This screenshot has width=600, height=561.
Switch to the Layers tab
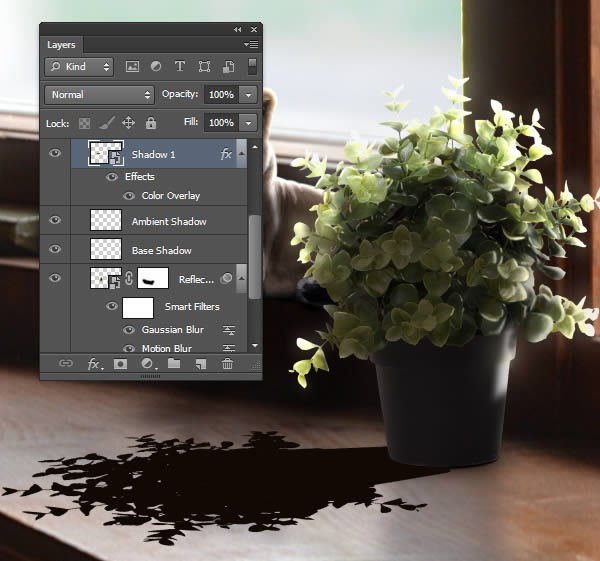pos(61,45)
